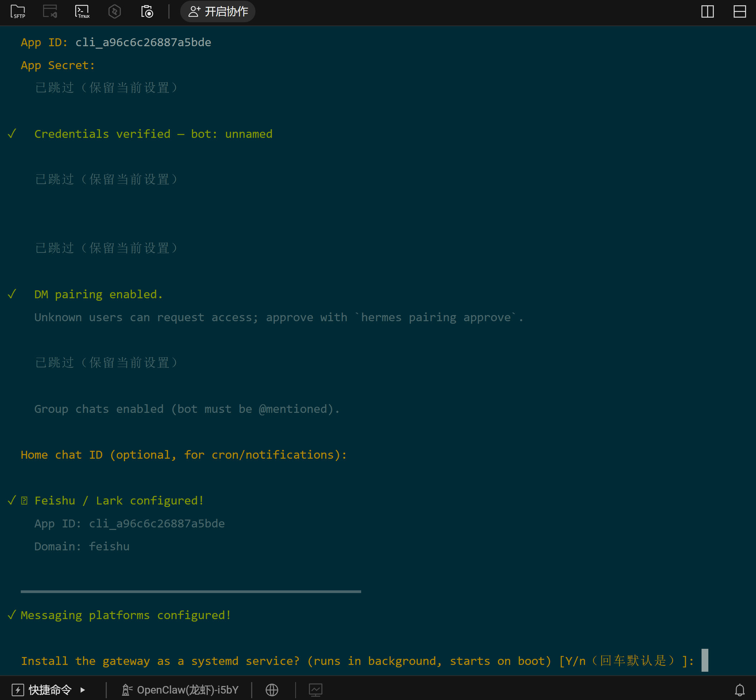The height and width of the screenshot is (700, 756).
Task: Click the 'Unknown users can request access' line
Action: pyautogui.click(x=279, y=317)
